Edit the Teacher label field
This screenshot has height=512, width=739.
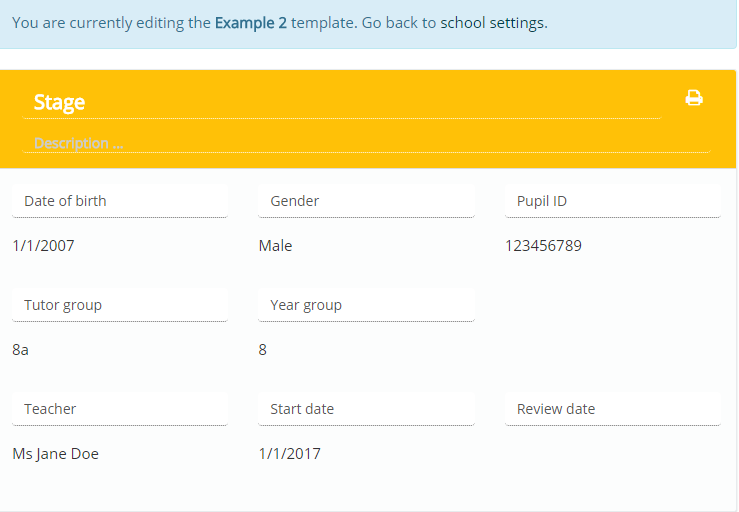coord(120,409)
